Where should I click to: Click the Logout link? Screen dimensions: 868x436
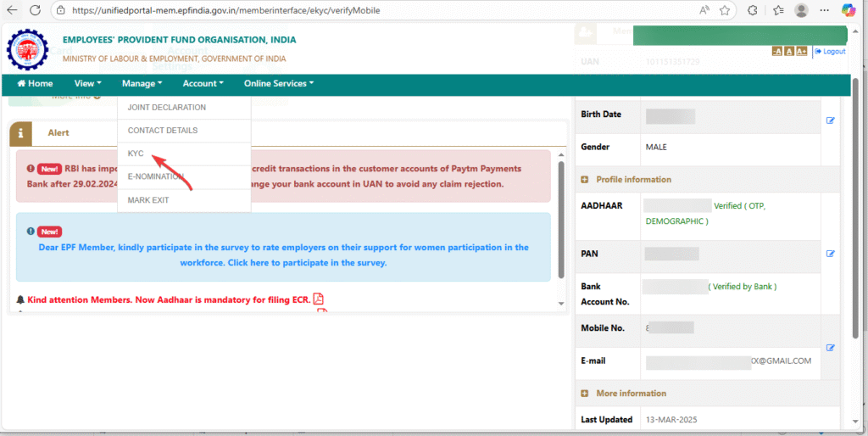click(x=831, y=52)
